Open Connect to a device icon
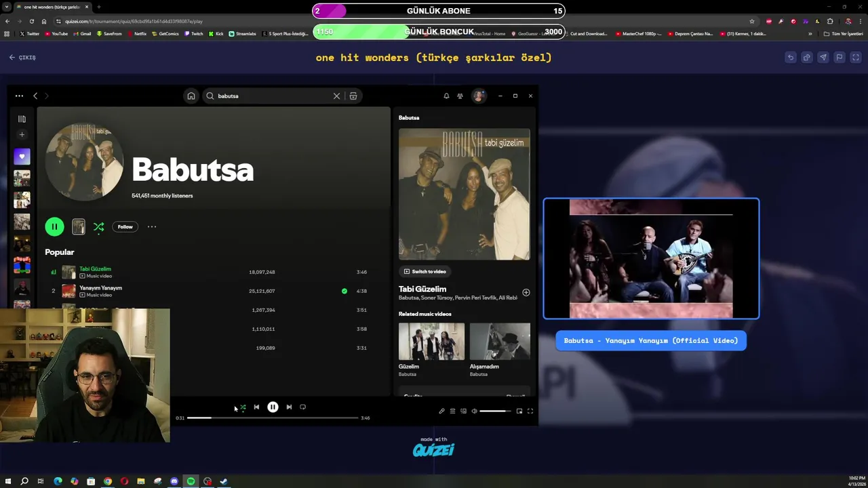 463,411
